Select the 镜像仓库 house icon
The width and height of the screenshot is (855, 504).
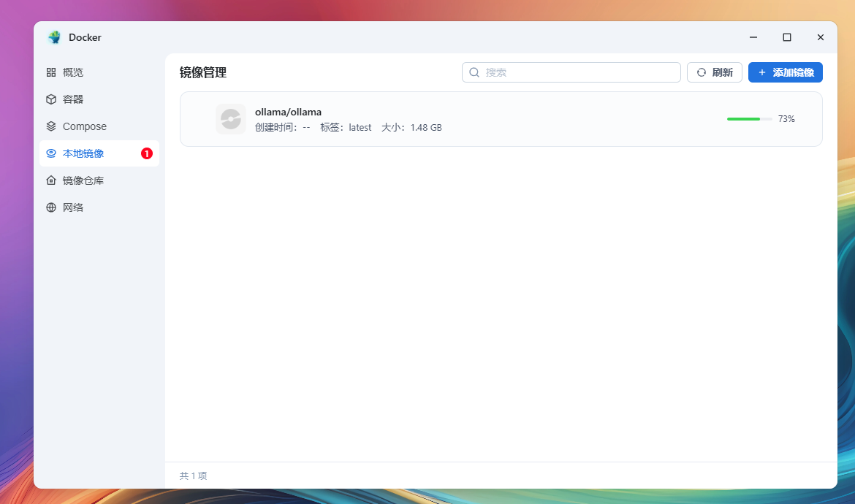tap(51, 180)
